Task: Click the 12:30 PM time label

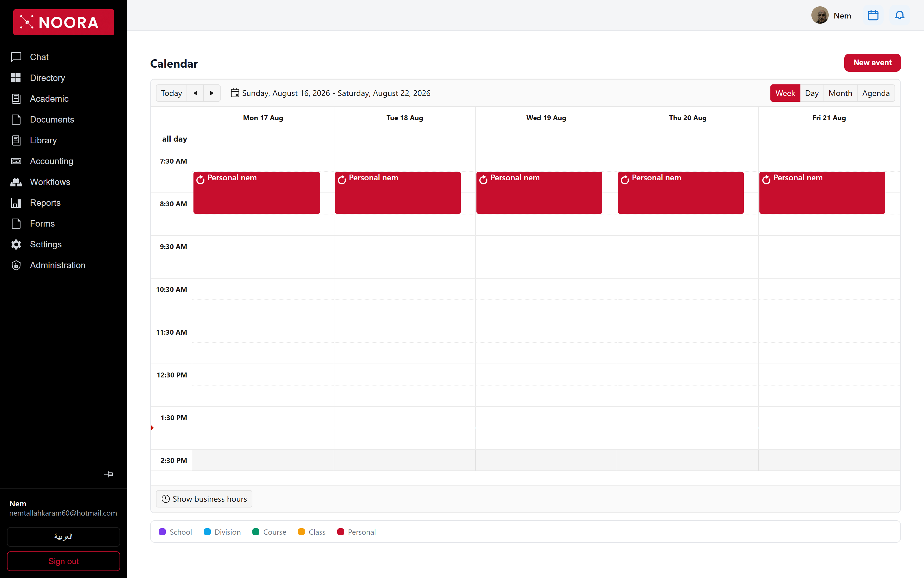Action: 172,375
